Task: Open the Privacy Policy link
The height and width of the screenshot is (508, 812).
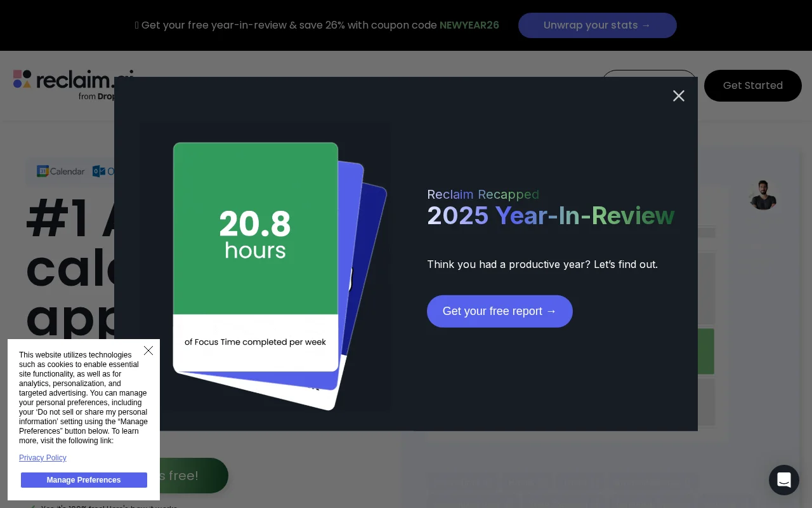Action: 43,458
